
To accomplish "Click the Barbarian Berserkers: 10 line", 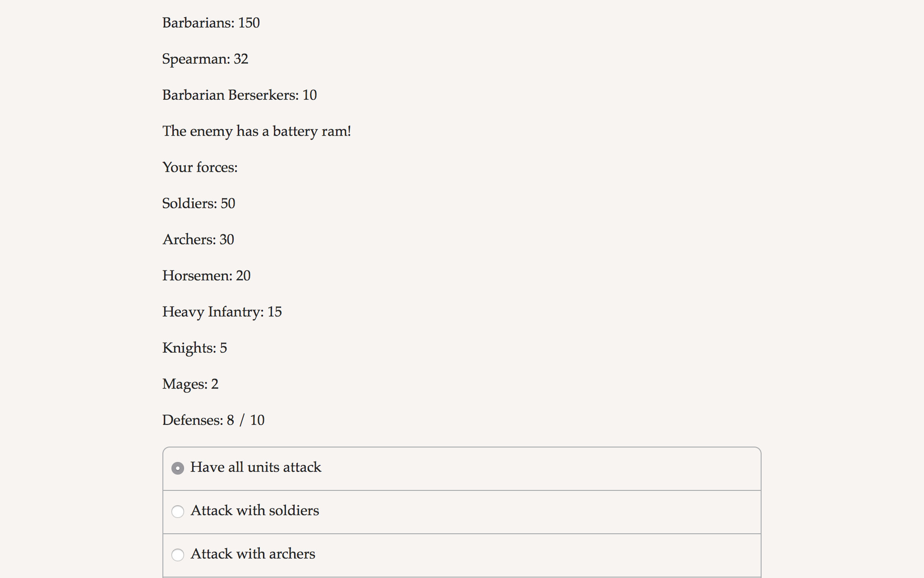I will click(239, 95).
